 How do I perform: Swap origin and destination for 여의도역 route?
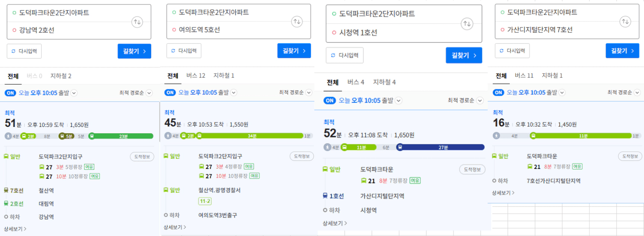[x=297, y=21]
